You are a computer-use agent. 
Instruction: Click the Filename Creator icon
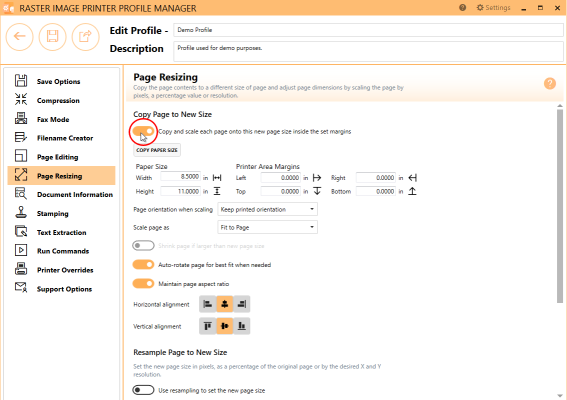click(x=21, y=137)
